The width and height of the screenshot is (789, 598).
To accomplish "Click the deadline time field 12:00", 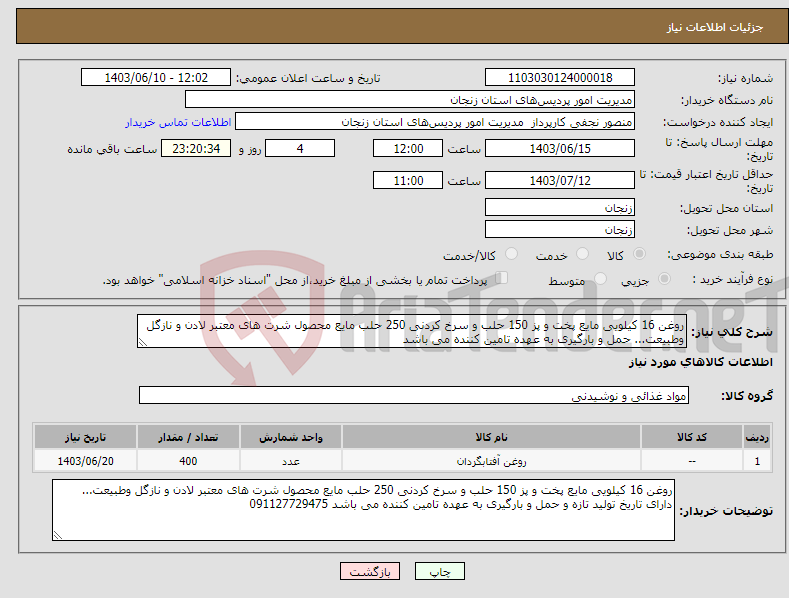I will (x=408, y=148).
